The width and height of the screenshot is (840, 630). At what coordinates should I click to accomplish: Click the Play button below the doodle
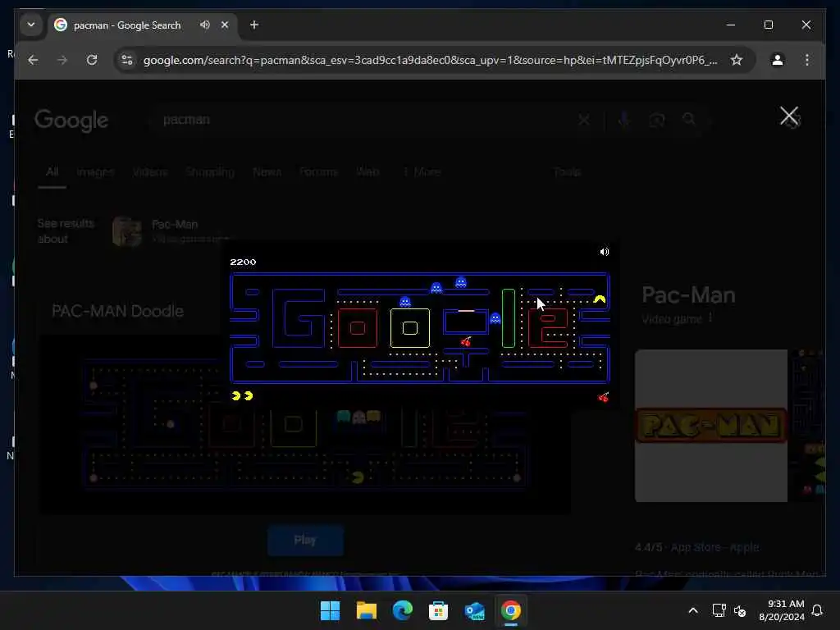(x=305, y=540)
